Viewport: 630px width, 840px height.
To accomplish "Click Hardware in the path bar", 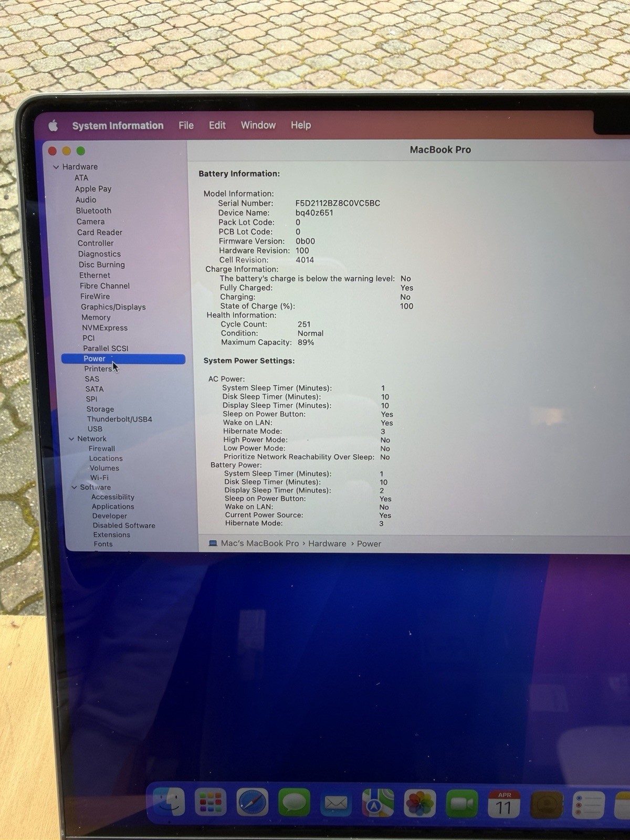I will (327, 543).
